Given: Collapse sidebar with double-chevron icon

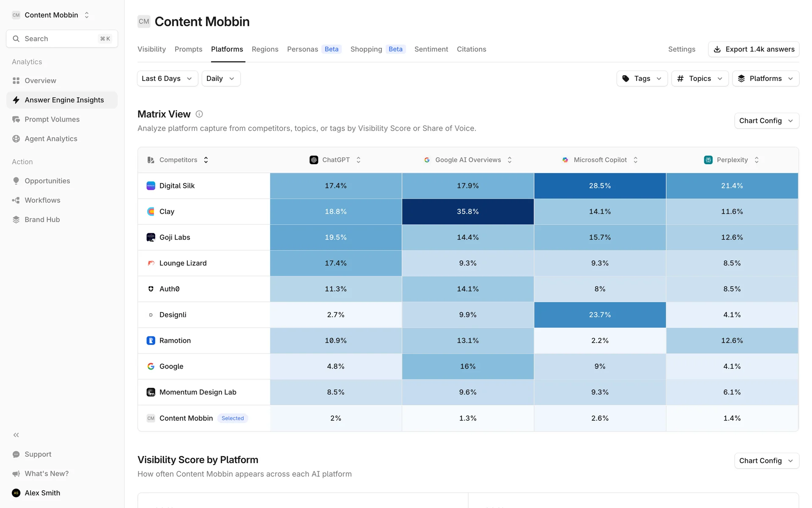Looking at the screenshot, I should 16,435.
